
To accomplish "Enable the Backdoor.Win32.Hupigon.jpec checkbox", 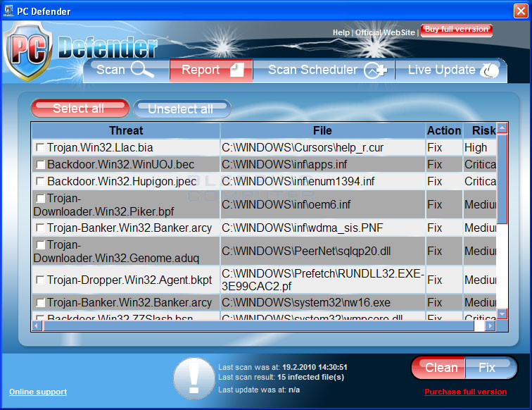I will (x=40, y=182).
